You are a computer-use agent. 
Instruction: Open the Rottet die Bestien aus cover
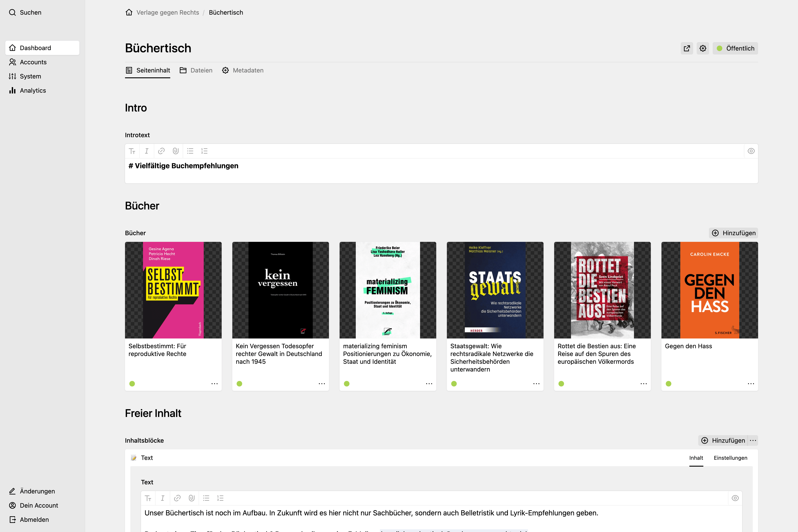pos(602,290)
